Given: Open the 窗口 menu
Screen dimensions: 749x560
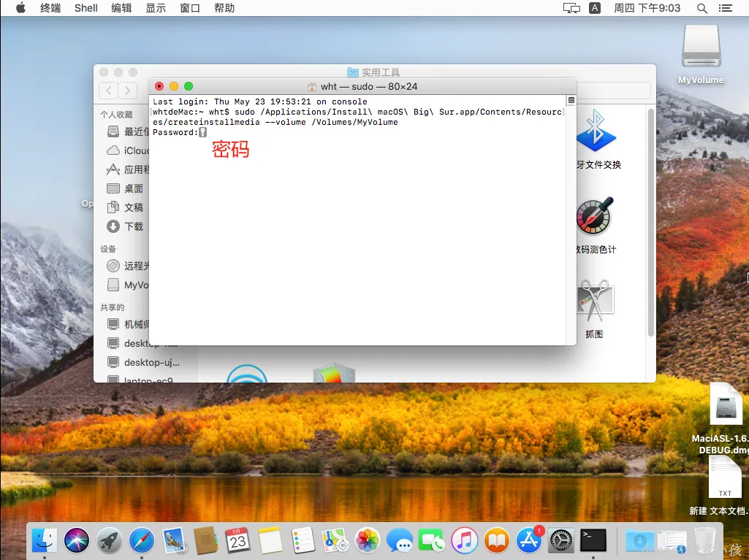Looking at the screenshot, I should [x=190, y=7].
